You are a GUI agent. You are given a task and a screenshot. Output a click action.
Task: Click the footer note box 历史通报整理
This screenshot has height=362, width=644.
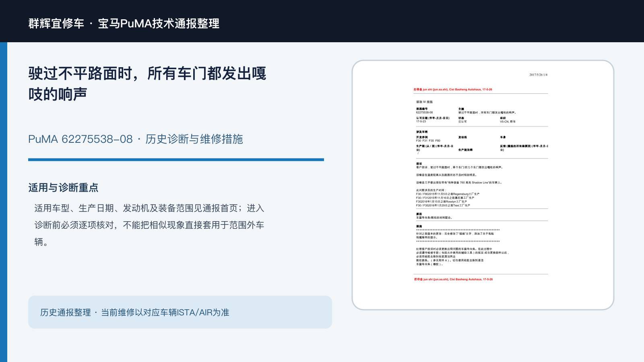pyautogui.click(x=180, y=312)
